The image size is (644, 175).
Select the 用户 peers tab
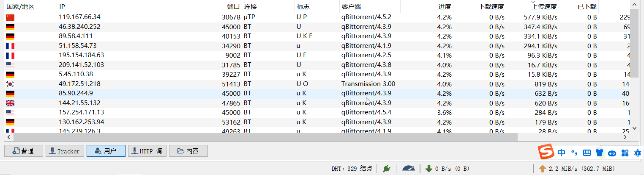106,151
